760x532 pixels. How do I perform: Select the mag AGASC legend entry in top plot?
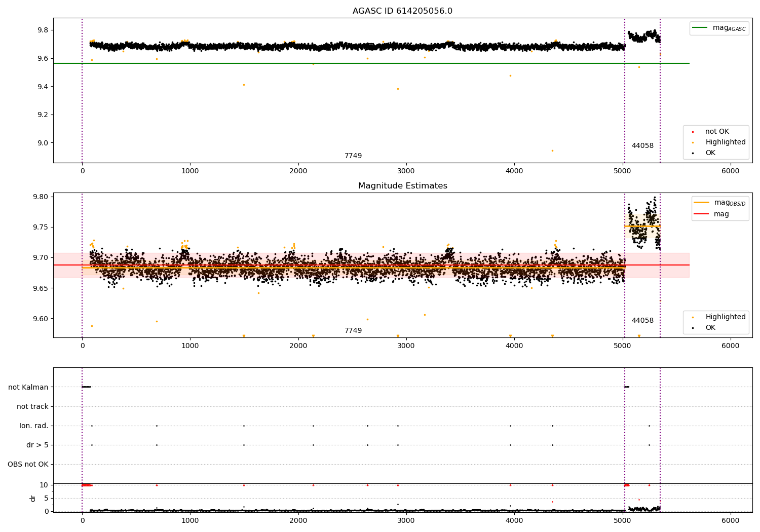[719, 28]
